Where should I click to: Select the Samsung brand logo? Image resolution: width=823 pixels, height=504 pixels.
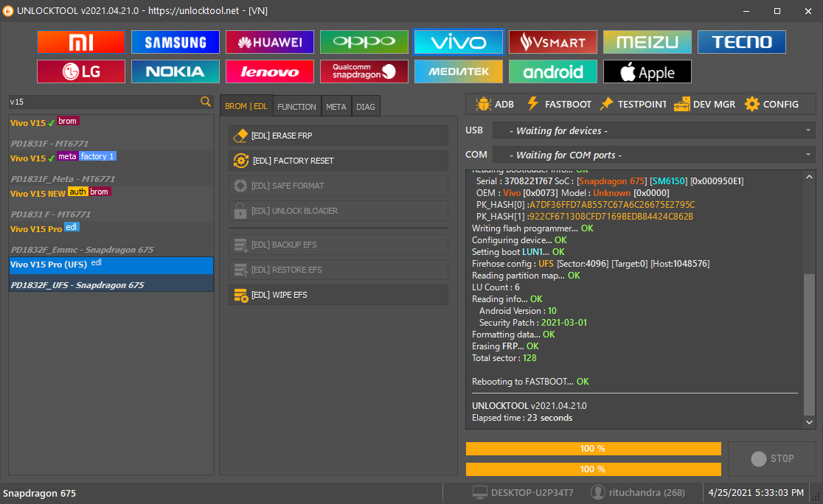pos(176,42)
